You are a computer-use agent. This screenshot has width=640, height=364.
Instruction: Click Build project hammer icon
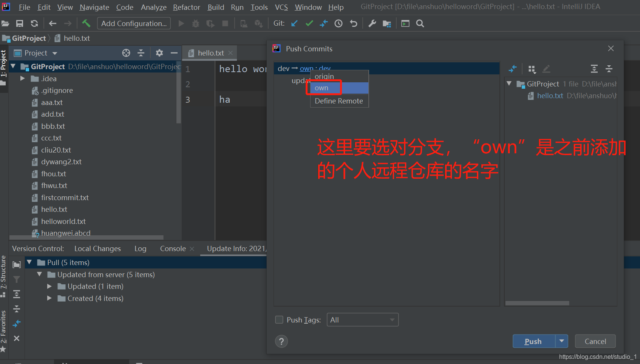click(86, 23)
